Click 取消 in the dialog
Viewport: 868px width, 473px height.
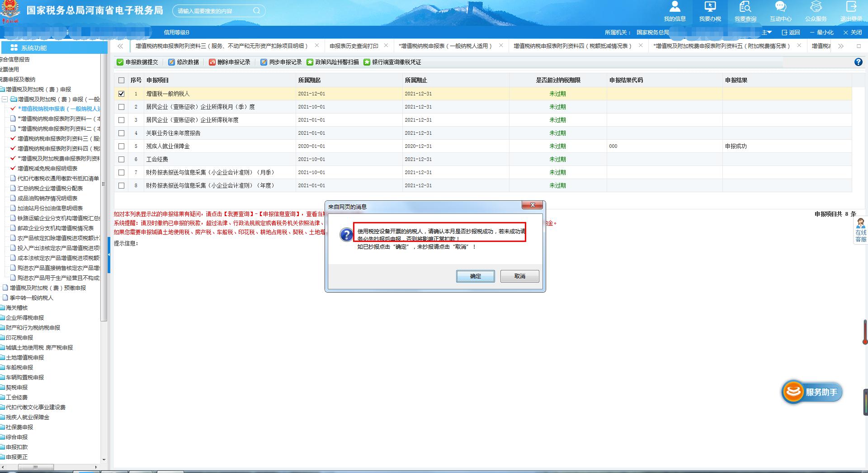[x=519, y=276]
